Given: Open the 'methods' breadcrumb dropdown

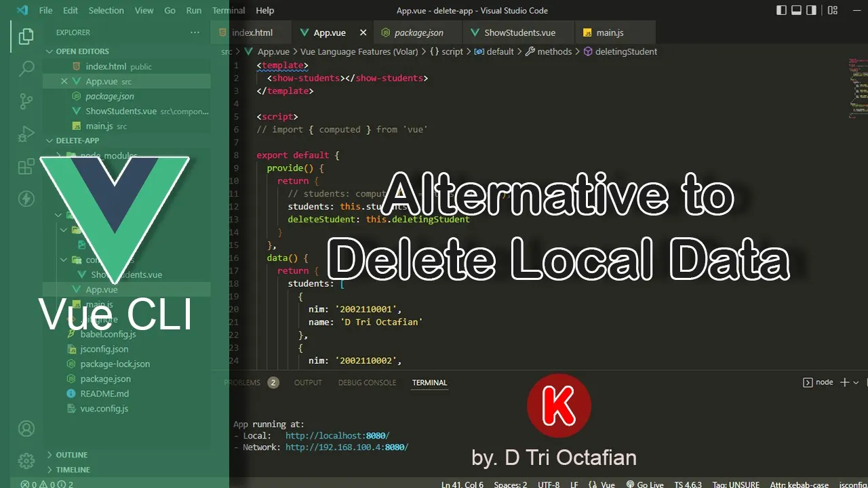Looking at the screenshot, I should [549, 52].
